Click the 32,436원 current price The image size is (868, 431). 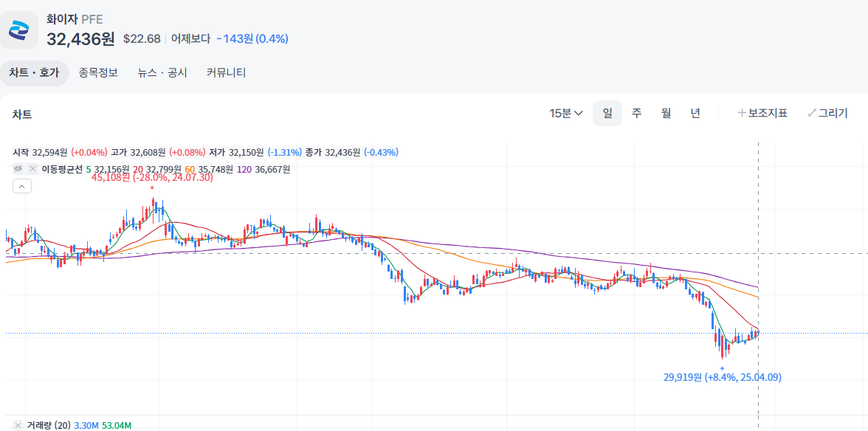(80, 38)
